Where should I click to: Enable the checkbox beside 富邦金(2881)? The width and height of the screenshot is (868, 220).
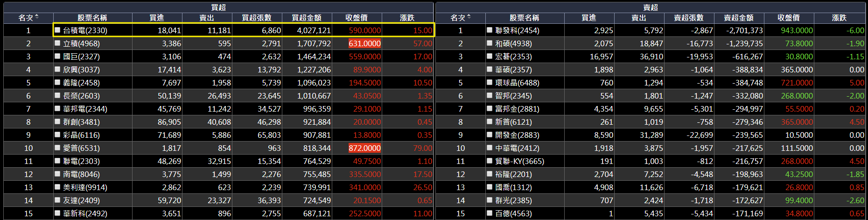(x=490, y=108)
